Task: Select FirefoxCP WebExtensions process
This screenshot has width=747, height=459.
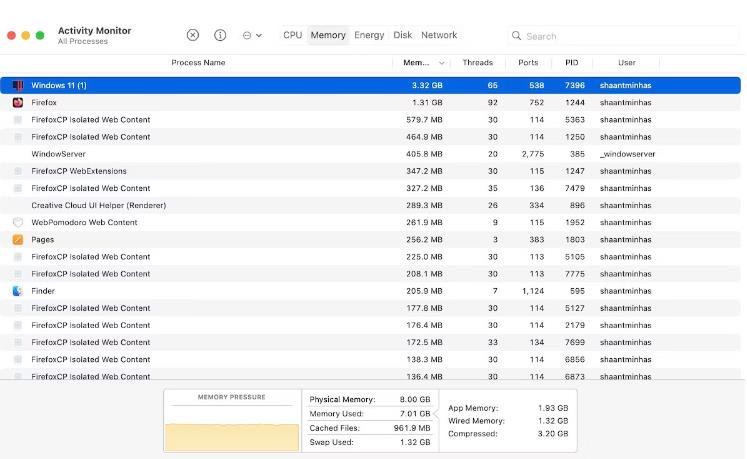Action: tap(79, 171)
